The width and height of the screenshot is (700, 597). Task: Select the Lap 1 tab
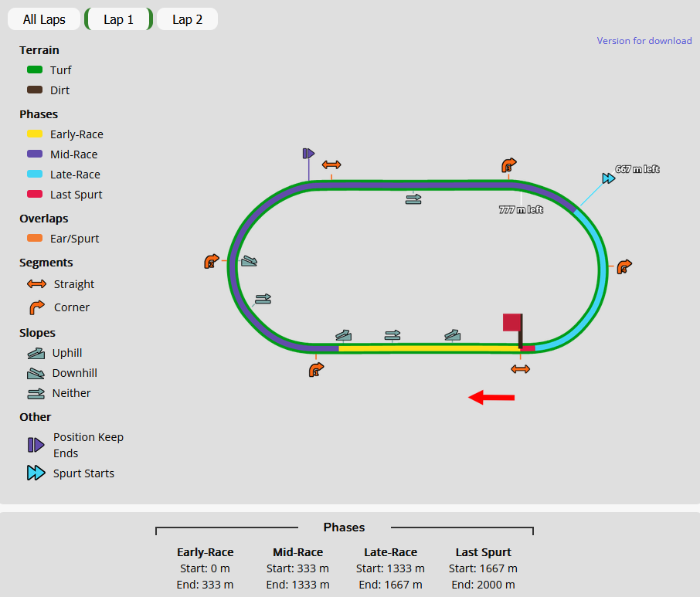click(118, 19)
